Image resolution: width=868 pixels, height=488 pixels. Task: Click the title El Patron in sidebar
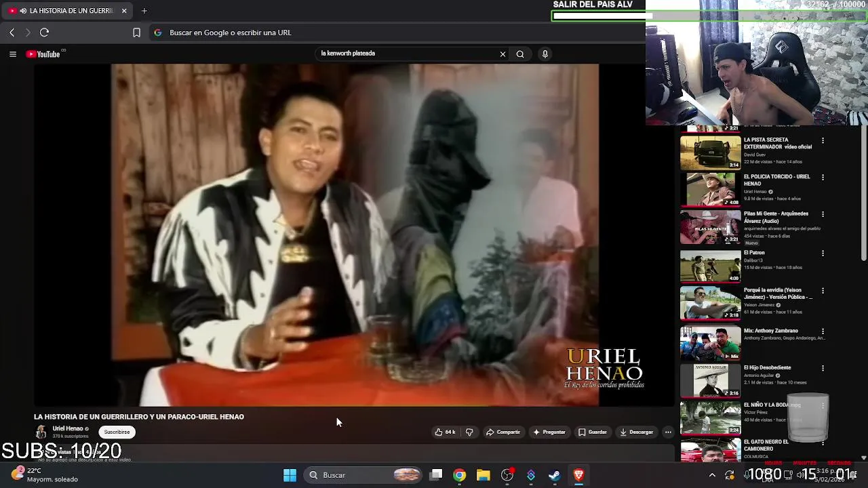coord(754,253)
